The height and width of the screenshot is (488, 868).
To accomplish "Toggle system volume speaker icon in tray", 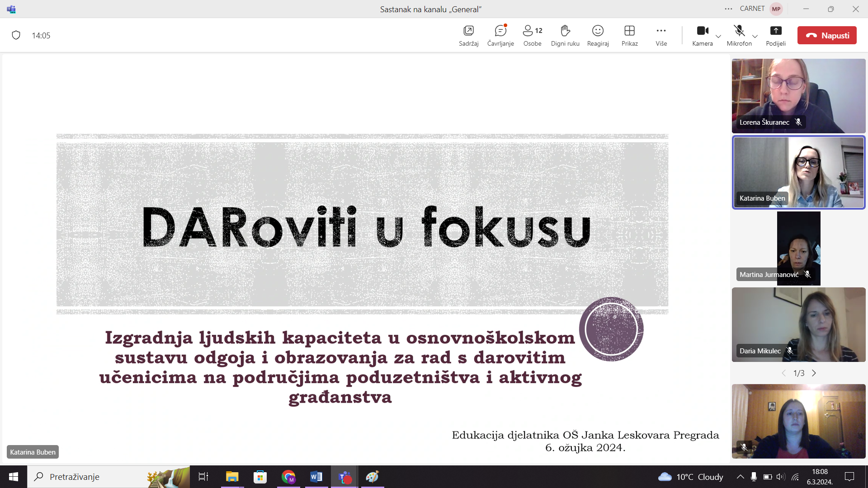I will tap(781, 477).
